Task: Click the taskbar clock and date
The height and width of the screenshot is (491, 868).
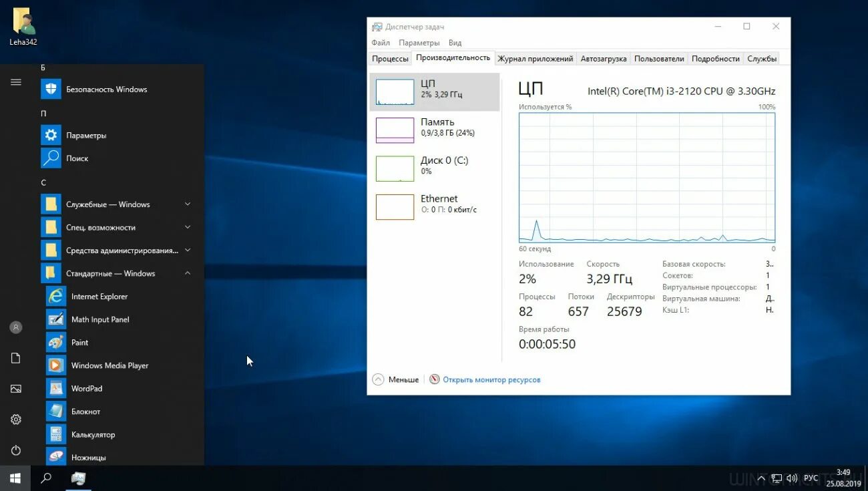Action: click(x=843, y=478)
